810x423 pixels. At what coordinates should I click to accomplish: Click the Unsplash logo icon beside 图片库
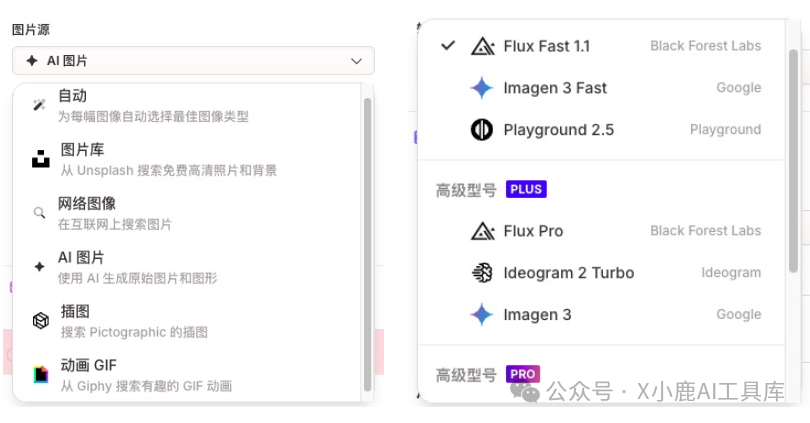click(x=41, y=159)
